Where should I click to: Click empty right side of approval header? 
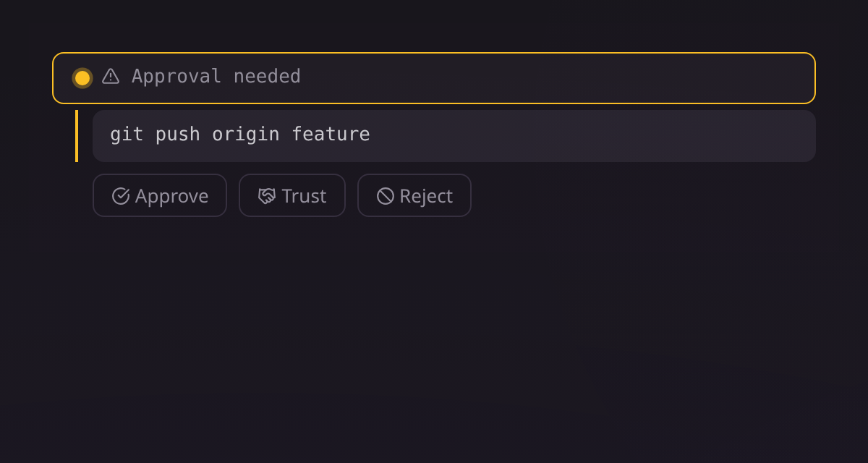pos(579,78)
